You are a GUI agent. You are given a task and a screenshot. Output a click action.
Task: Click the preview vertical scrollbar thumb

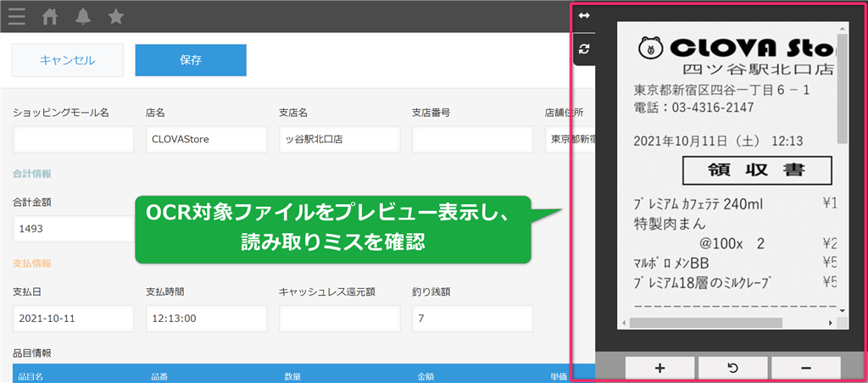tap(842, 89)
